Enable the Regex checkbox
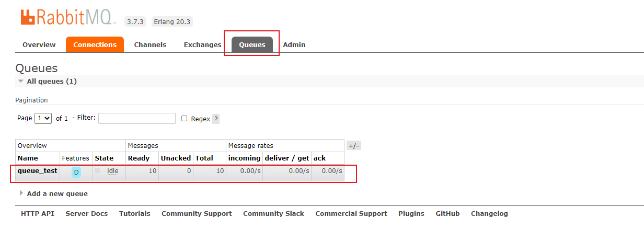The image size is (644, 230). click(x=184, y=119)
